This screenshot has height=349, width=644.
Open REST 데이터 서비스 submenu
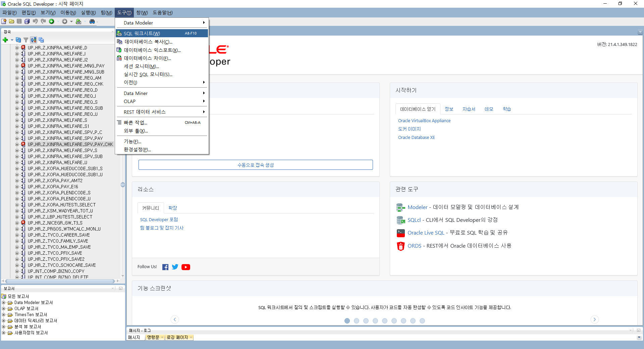(x=162, y=112)
